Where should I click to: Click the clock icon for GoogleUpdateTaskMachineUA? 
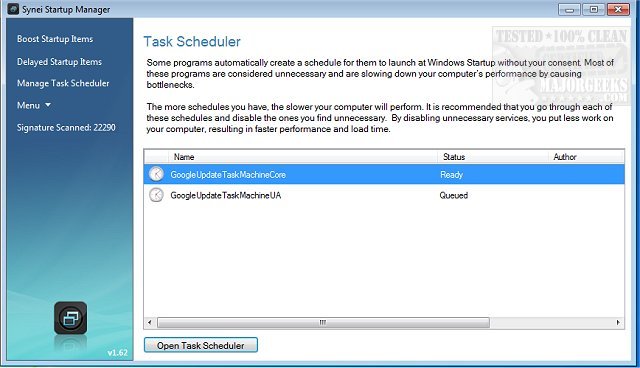point(156,195)
